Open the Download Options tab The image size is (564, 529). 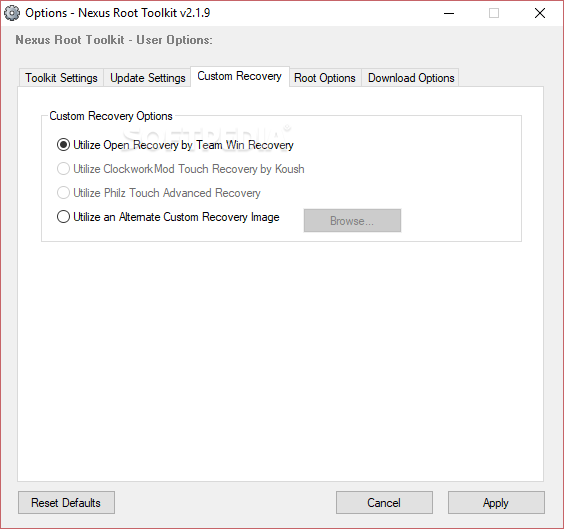point(411,78)
